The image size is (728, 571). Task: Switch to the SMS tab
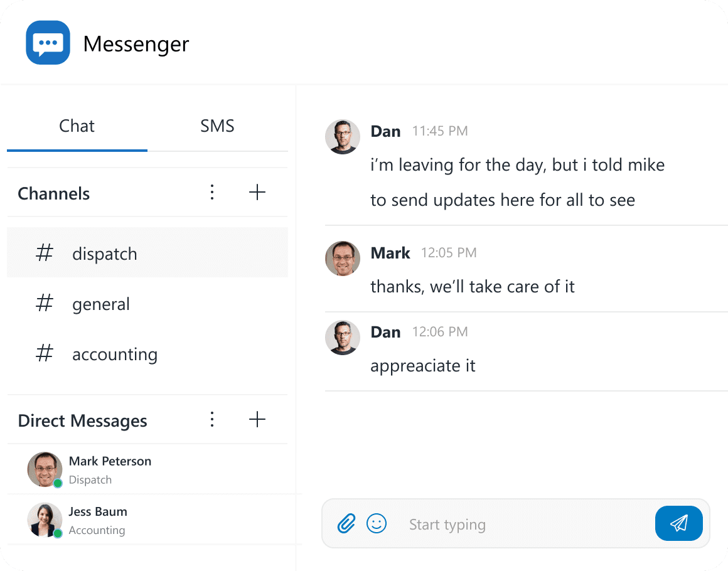217,125
